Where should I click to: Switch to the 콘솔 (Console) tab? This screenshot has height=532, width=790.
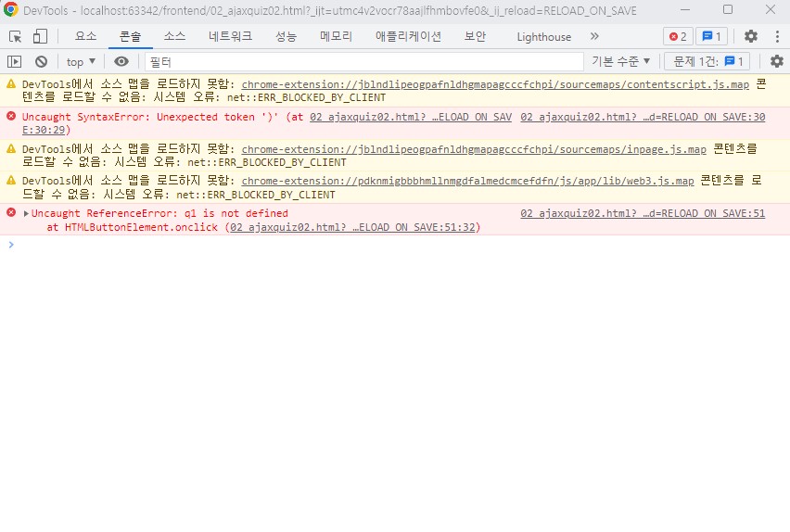[130, 36]
